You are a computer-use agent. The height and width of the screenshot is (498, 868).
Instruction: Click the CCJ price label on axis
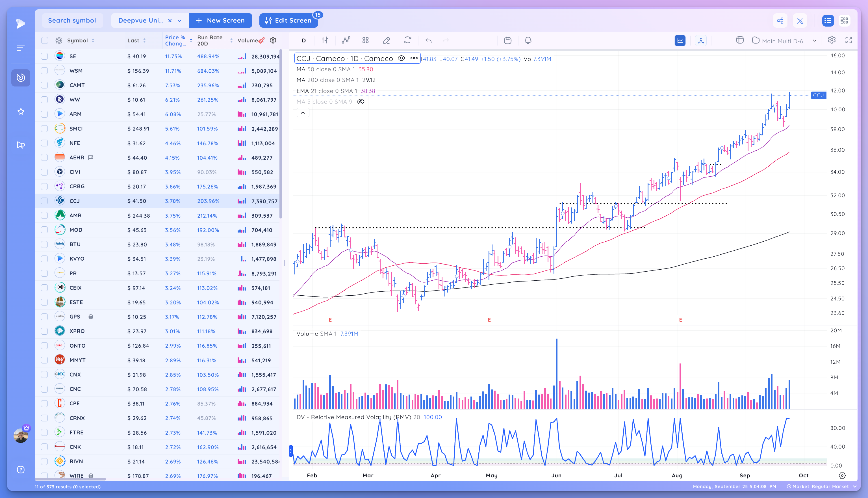coord(819,95)
